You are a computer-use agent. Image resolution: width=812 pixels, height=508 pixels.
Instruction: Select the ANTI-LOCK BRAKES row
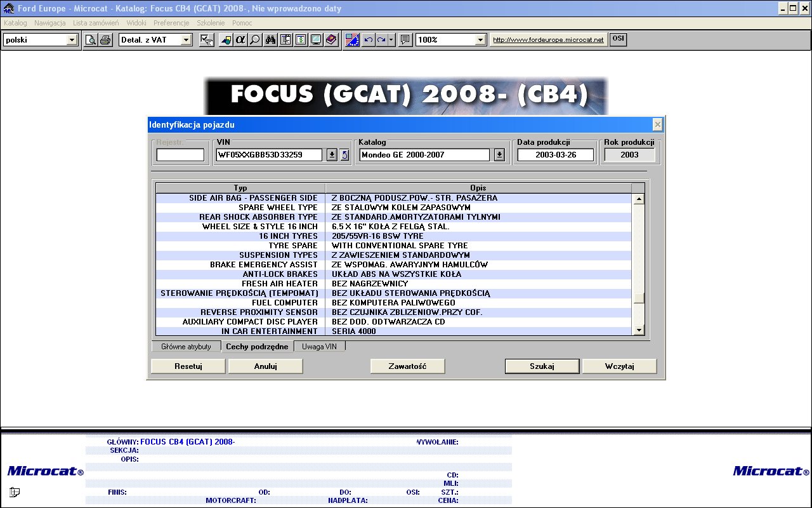(x=394, y=274)
